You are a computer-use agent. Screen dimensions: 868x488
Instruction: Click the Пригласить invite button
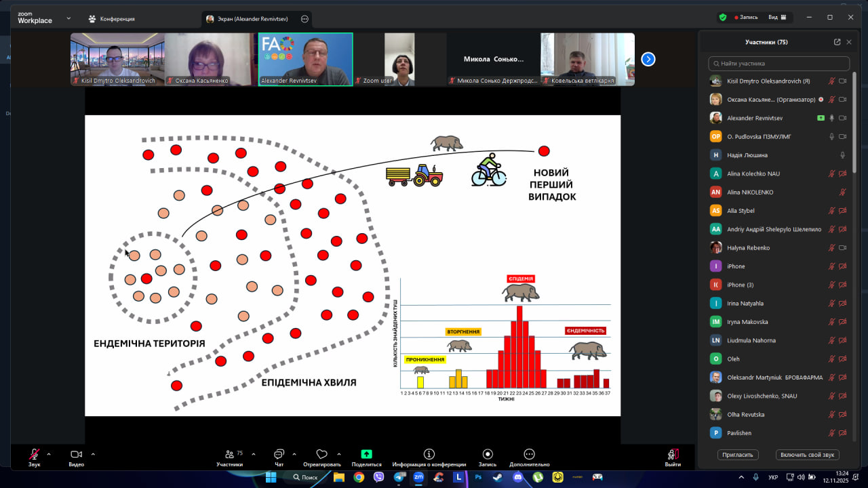[738, 455]
